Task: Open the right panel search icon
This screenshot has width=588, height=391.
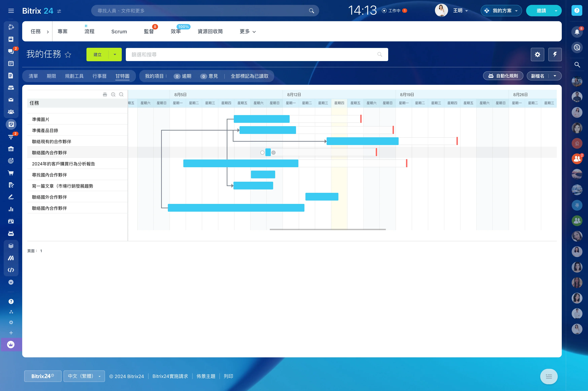Action: coord(577,65)
